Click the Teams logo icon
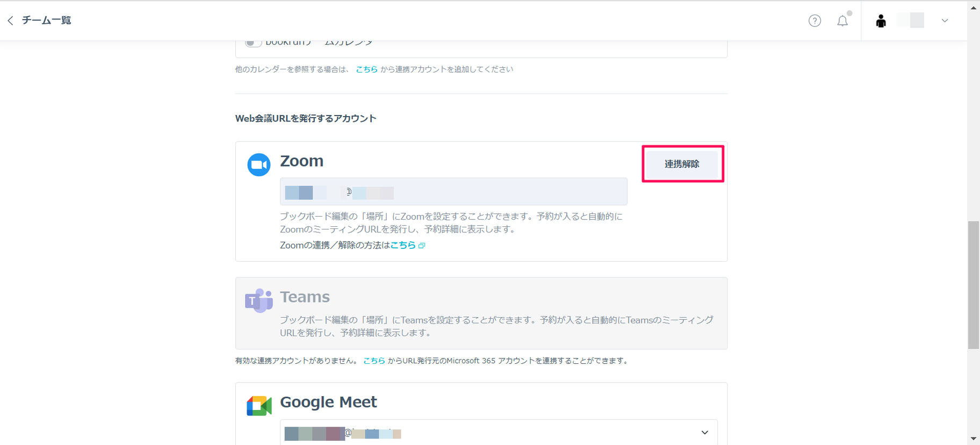This screenshot has height=445, width=980. (259, 300)
